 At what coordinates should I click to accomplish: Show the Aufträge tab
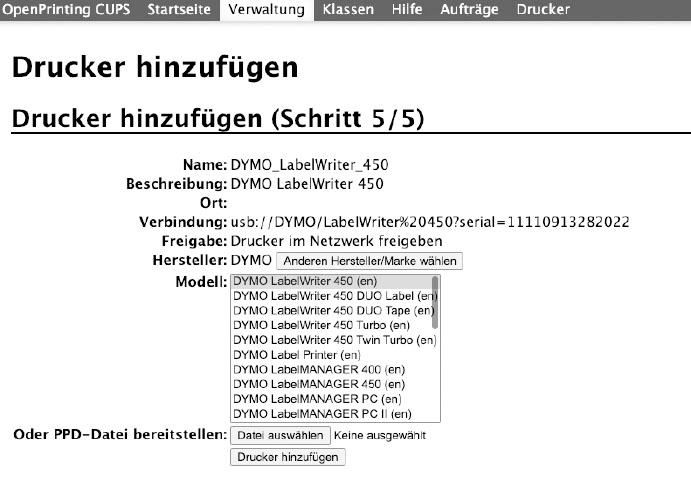pyautogui.click(x=469, y=10)
